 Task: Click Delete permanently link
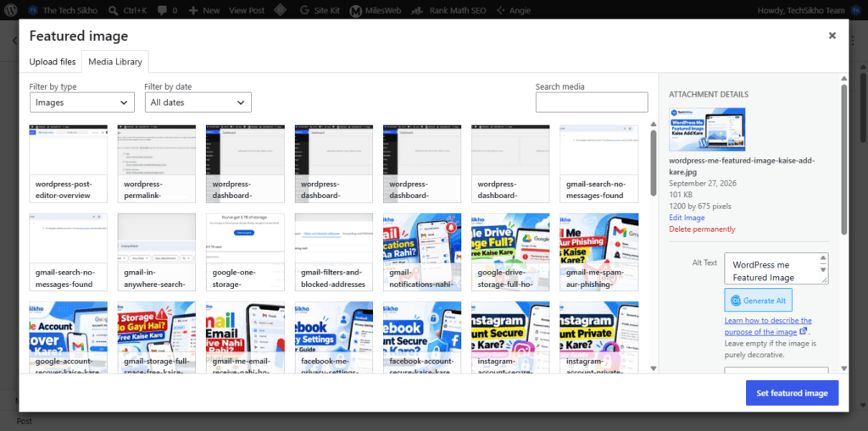pos(702,229)
